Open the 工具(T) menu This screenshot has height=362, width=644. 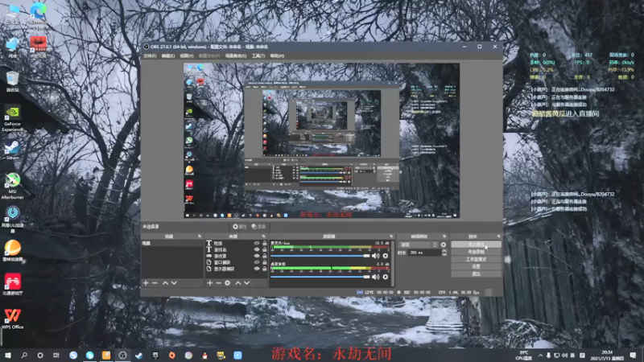pyautogui.click(x=258, y=56)
